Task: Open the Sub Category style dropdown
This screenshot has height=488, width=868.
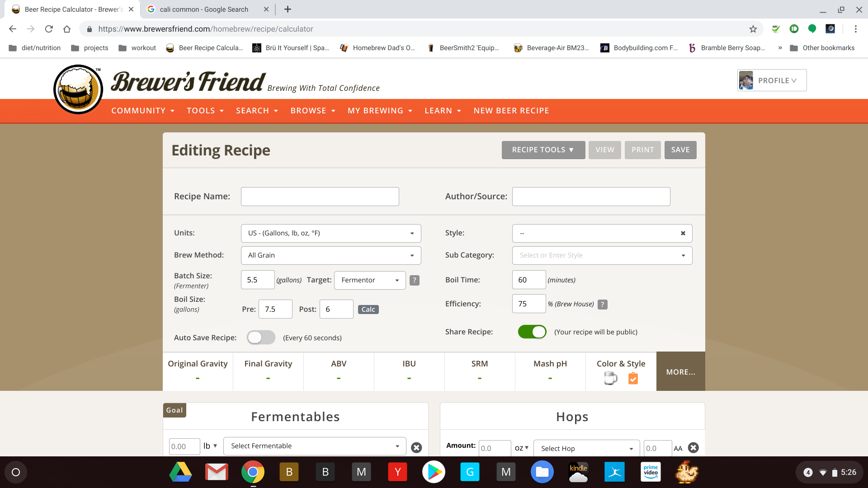Action: point(602,255)
